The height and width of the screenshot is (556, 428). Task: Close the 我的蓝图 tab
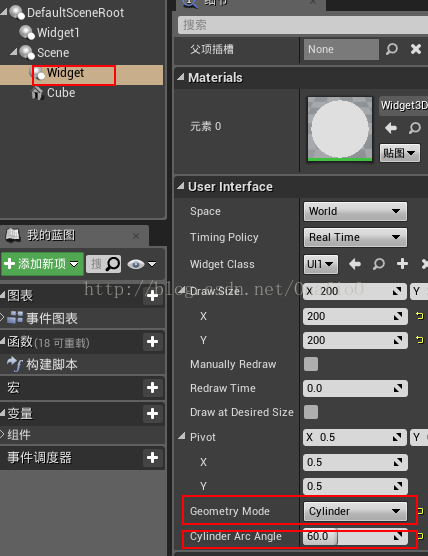[x=136, y=236]
